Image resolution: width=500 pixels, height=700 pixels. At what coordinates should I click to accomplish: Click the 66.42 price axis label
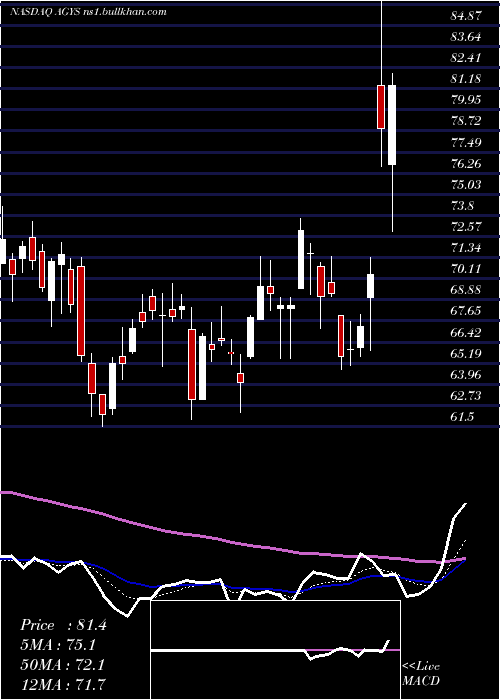466,333
